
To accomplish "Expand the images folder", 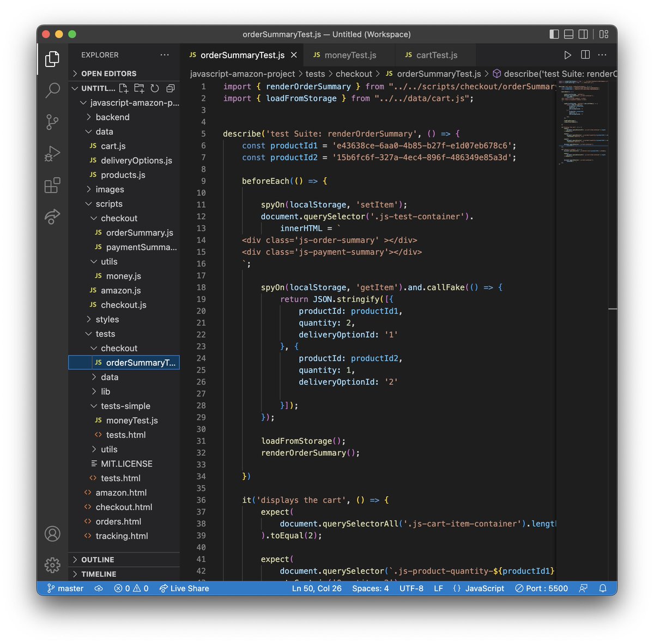I will coord(124,189).
